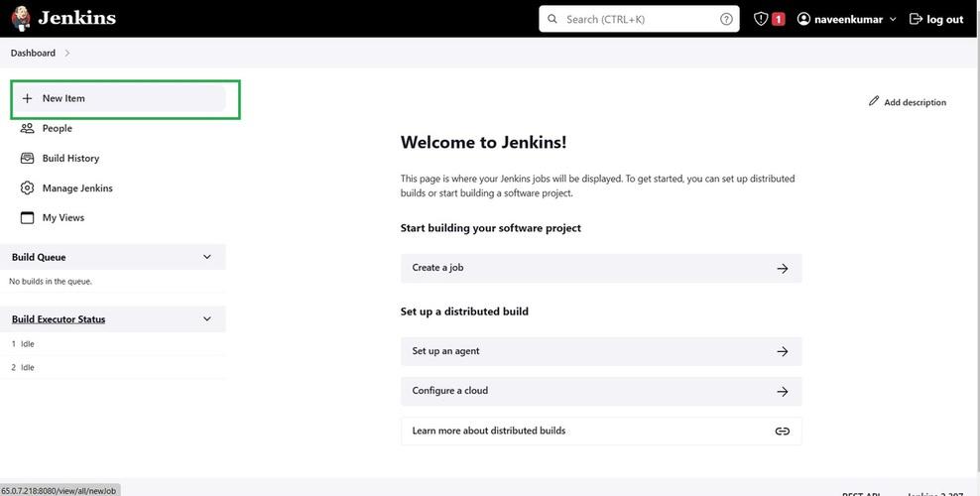980x496 pixels.
Task: Open the naveenkumar user dropdown menu
Action: pyautogui.click(x=893, y=19)
